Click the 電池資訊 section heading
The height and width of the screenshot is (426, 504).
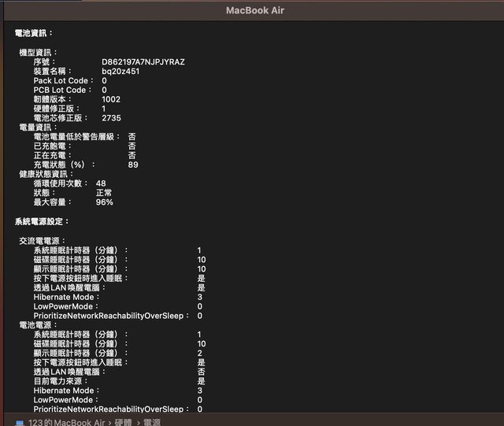pyautogui.click(x=34, y=33)
